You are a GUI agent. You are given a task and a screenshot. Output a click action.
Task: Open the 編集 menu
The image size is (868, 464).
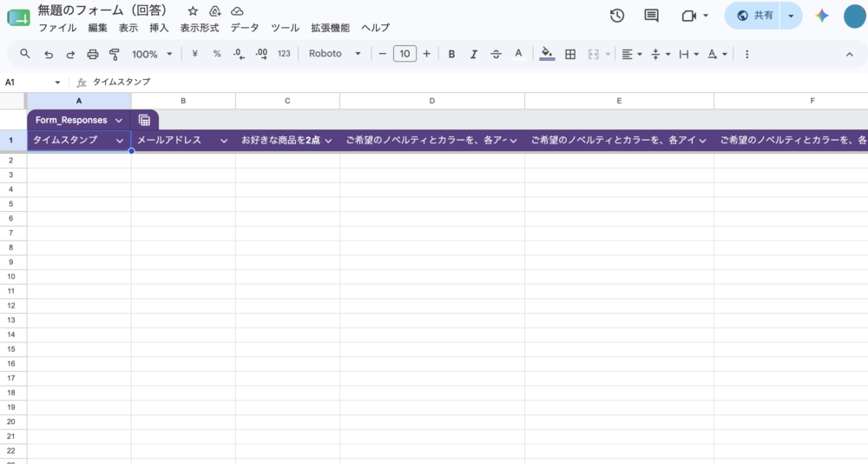click(97, 28)
